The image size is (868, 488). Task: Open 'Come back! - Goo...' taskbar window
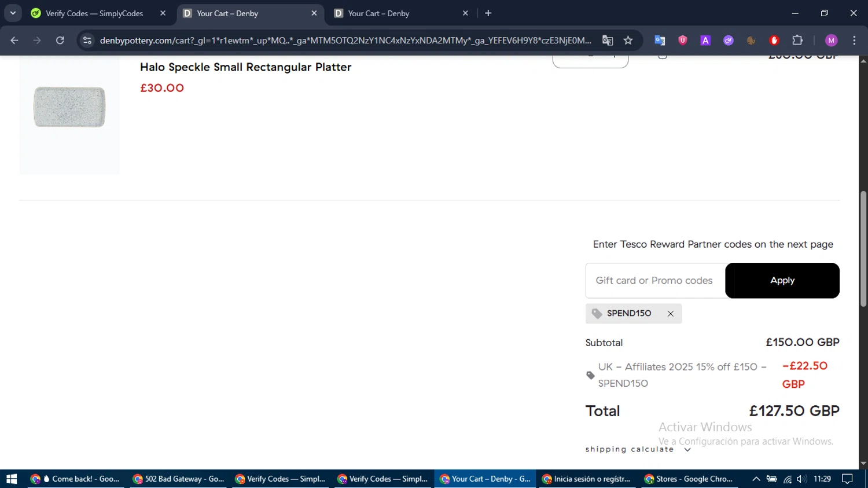click(75, 479)
